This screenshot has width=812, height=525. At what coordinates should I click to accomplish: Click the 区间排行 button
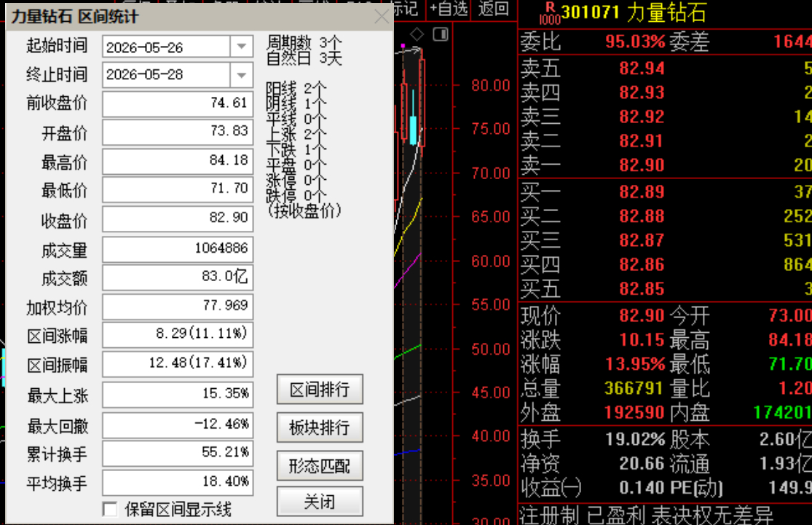(320, 390)
